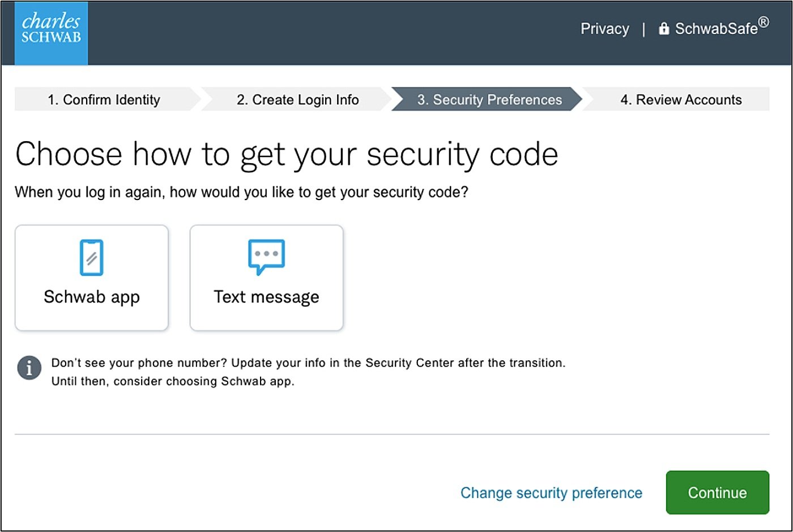Click the Charles Schwab logo
The width and height of the screenshot is (793, 532).
tap(51, 33)
